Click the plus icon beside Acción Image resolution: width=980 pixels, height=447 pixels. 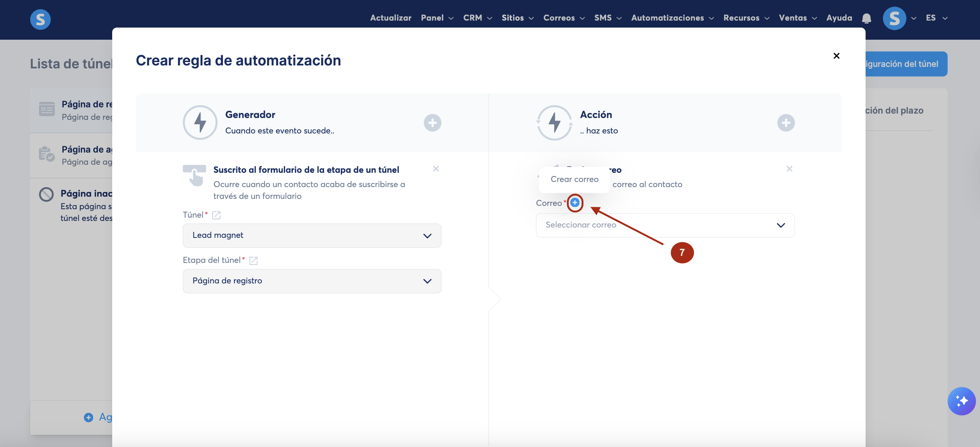coord(786,123)
